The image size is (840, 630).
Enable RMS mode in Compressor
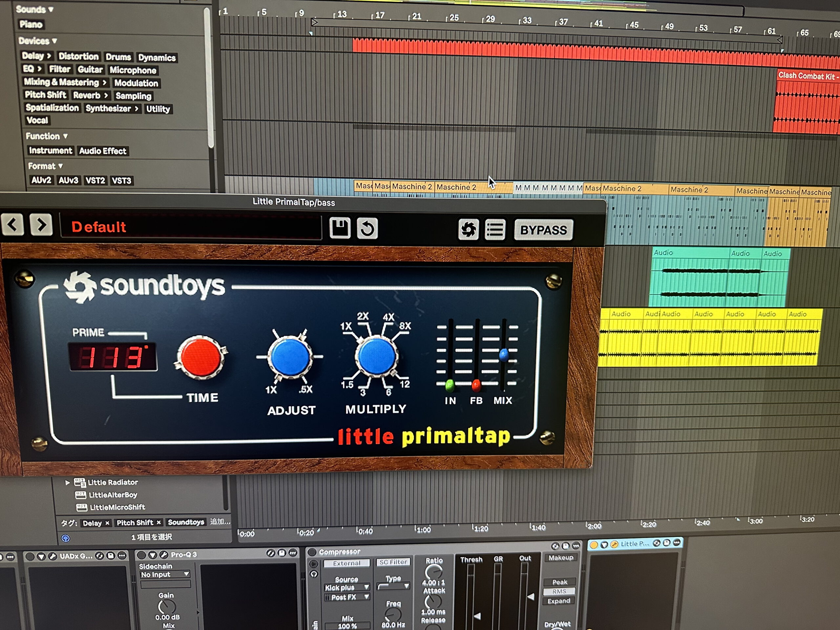pyautogui.click(x=559, y=591)
